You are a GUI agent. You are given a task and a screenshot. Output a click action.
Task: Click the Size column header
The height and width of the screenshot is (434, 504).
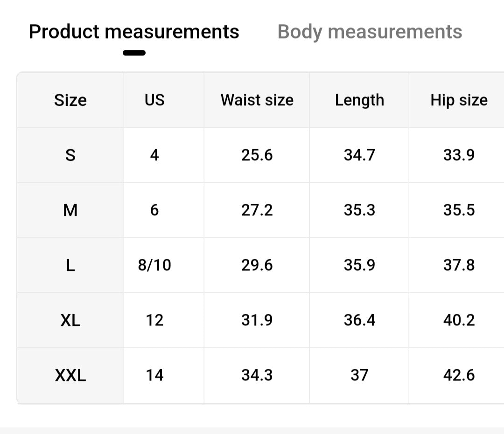(70, 100)
